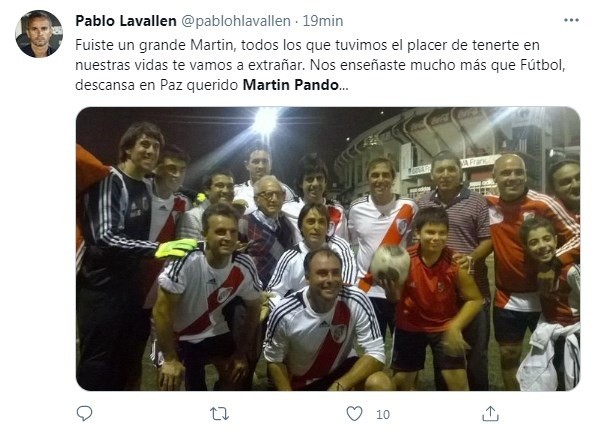Click the like count of 10

tap(383, 414)
